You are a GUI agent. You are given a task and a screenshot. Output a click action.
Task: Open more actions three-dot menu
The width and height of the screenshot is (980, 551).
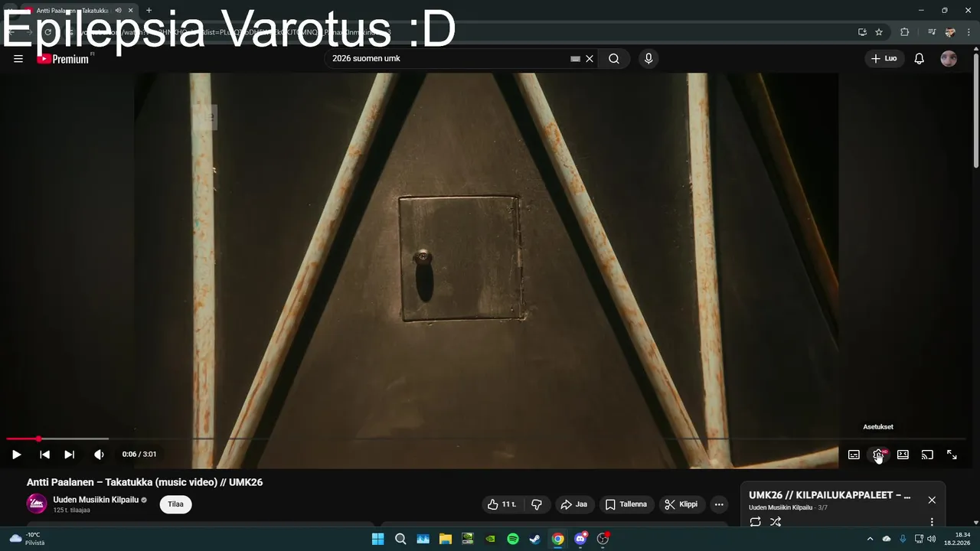point(719,504)
